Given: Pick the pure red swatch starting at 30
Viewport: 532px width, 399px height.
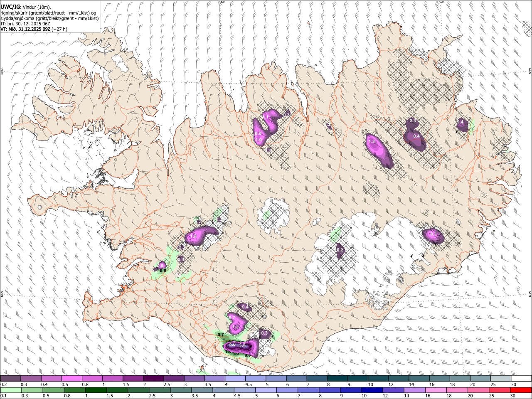Looking at the screenshot, I should tap(521, 390).
